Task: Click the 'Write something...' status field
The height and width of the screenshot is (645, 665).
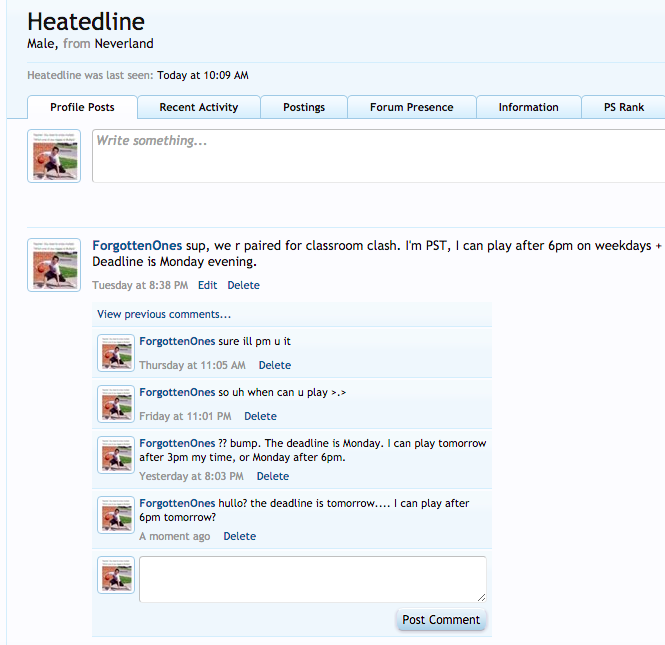Action: [378, 156]
